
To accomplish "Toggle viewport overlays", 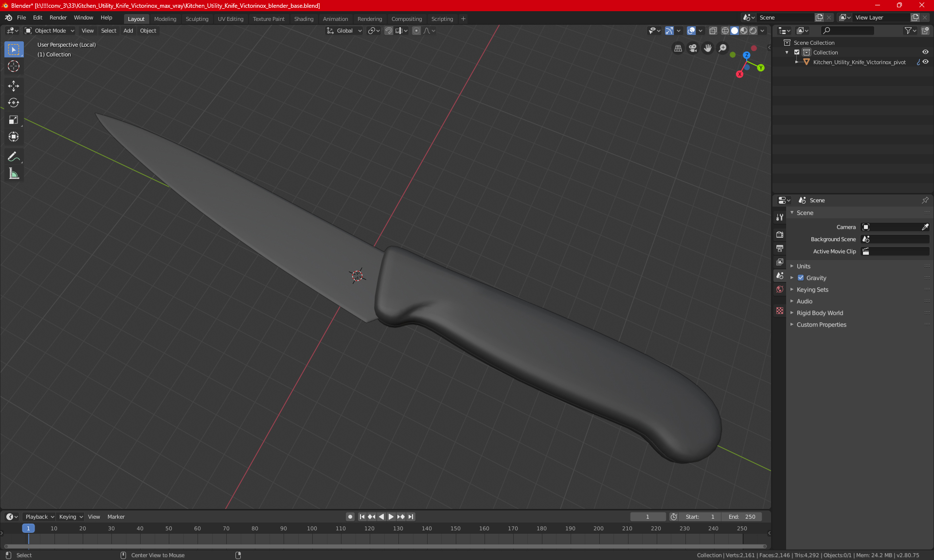I will (x=691, y=31).
